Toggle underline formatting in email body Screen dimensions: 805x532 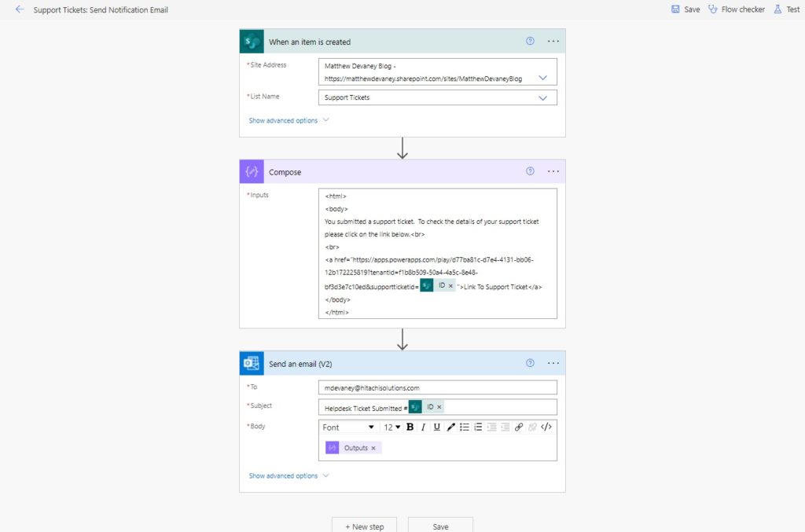tap(437, 427)
